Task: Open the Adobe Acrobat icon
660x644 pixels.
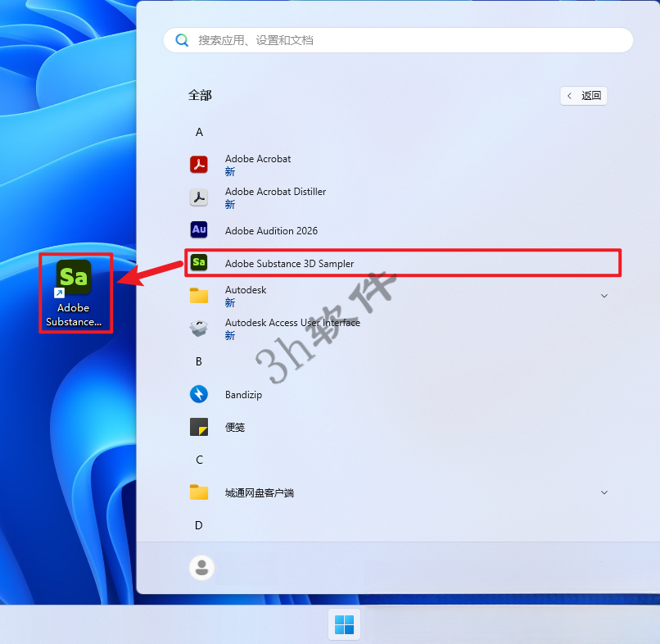Action: (199, 165)
